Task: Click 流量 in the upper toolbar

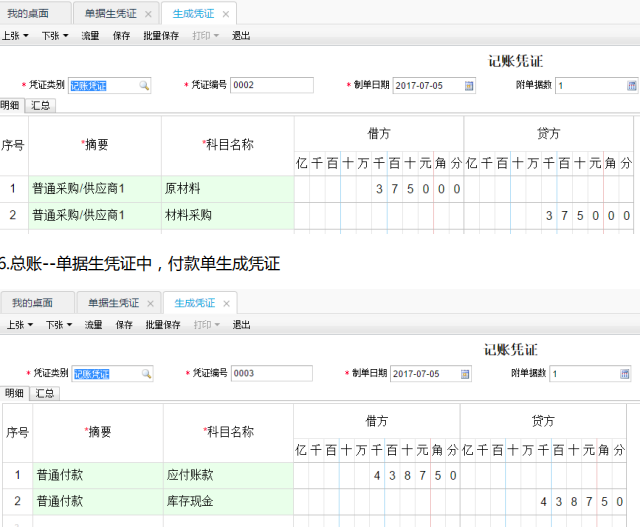Action: click(x=90, y=36)
